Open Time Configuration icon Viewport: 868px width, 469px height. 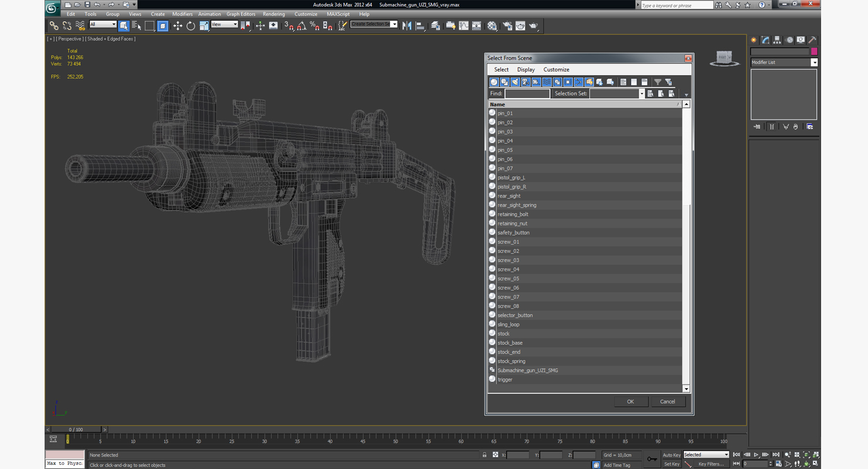click(x=778, y=464)
